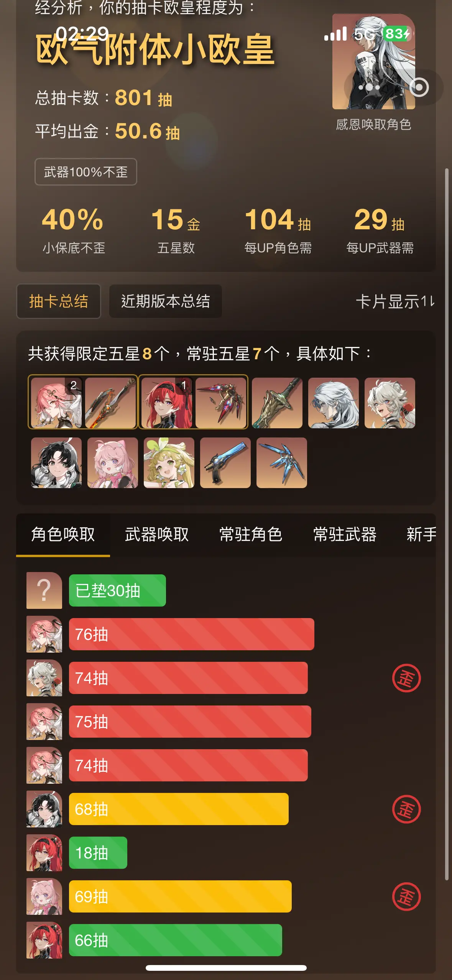452x980 pixels.
Task: Tap the 感恩唤取角色 character portrait
Action: click(374, 62)
